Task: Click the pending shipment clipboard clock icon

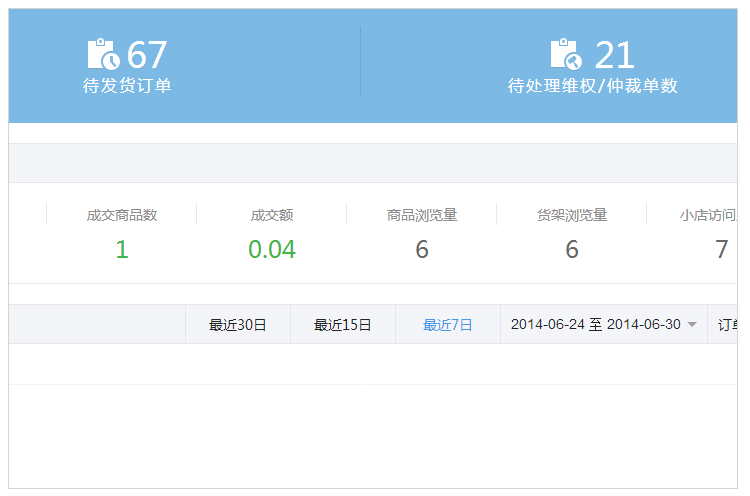Action: click(103, 54)
